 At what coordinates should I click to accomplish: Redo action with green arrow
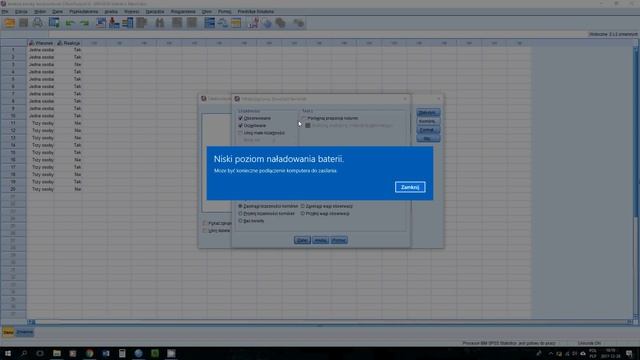coord(84,23)
